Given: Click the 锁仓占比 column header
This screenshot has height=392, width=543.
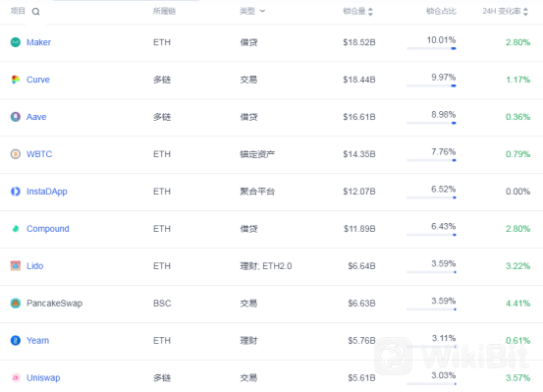Looking at the screenshot, I should pyautogui.click(x=441, y=12).
